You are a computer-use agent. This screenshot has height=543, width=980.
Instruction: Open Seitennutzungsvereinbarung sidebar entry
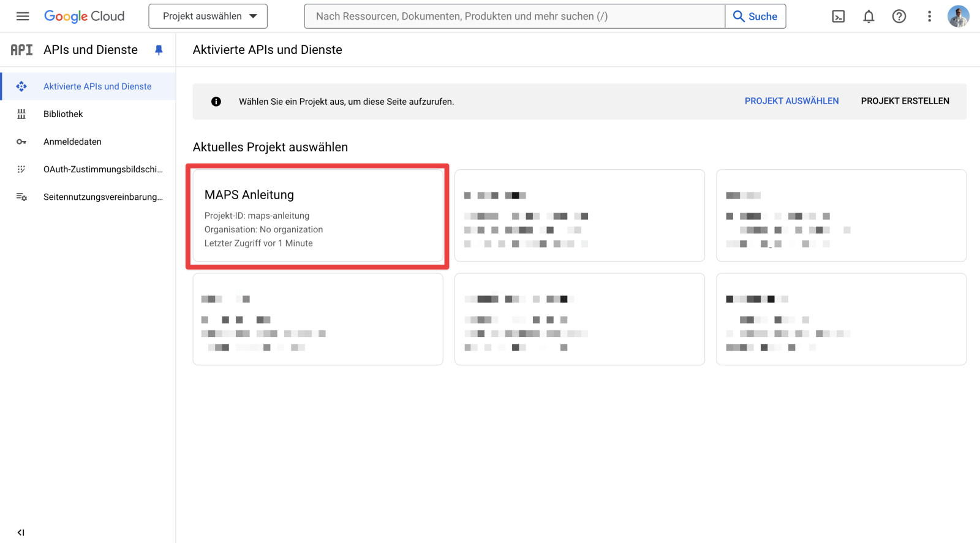tap(88, 197)
